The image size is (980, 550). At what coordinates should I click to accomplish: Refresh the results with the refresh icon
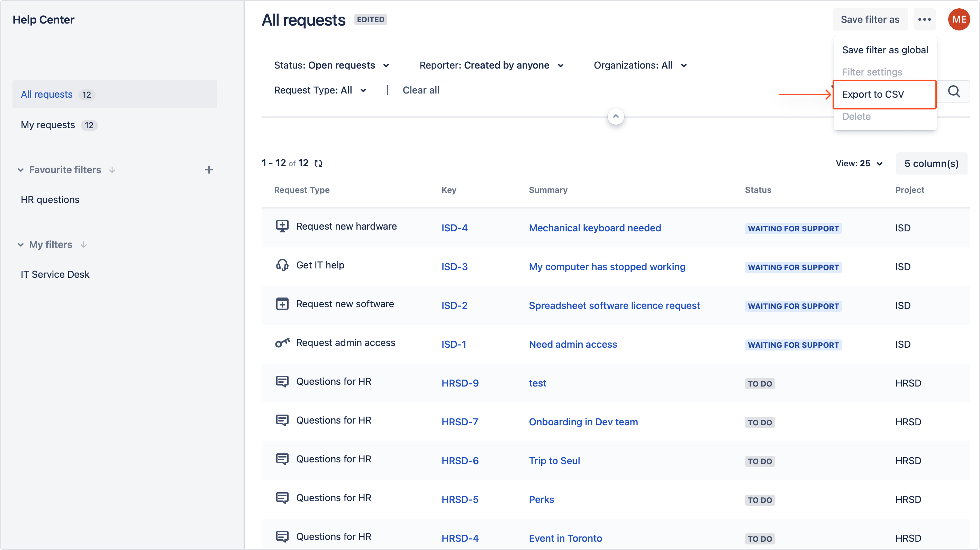click(x=318, y=163)
